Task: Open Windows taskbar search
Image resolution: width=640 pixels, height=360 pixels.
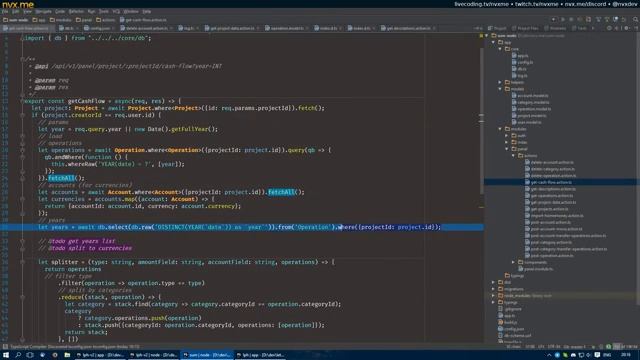Action: point(18,355)
